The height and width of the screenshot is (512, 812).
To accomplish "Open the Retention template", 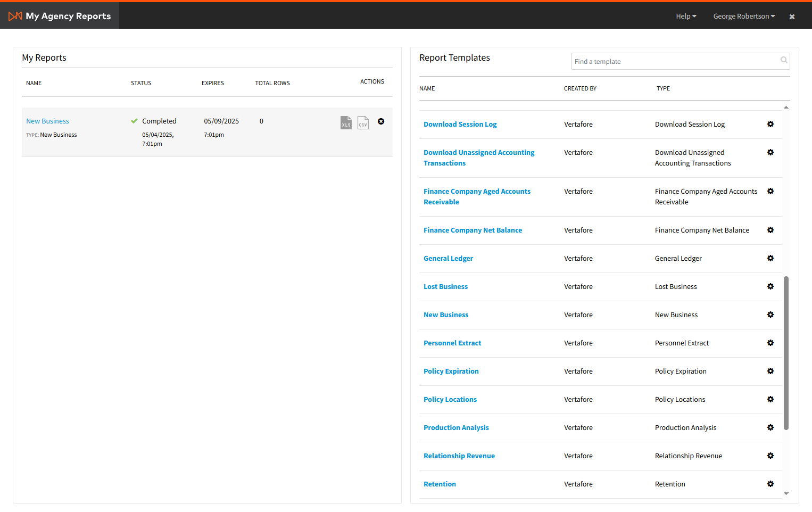I will (440, 484).
